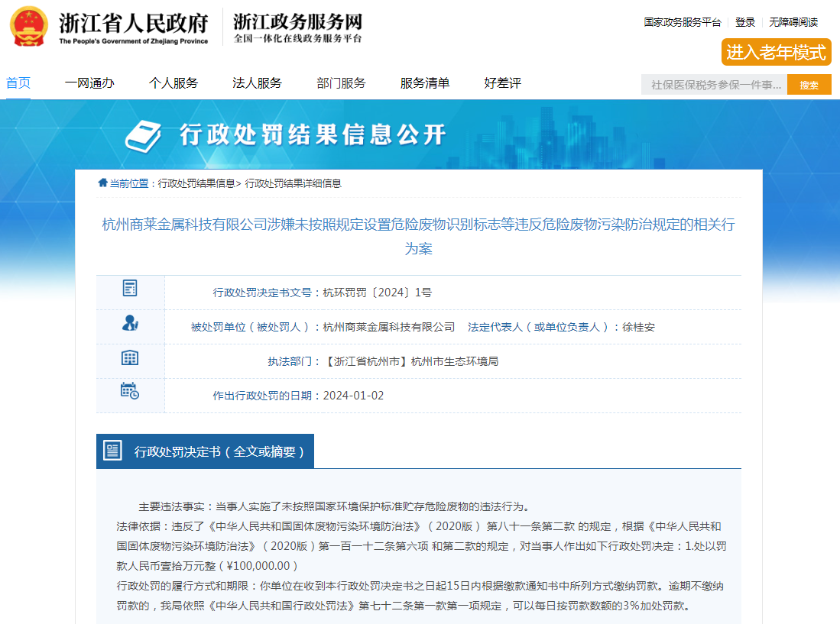Click the 浙江政务服务网 title
Screen dimensions: 840x624
click(x=298, y=21)
